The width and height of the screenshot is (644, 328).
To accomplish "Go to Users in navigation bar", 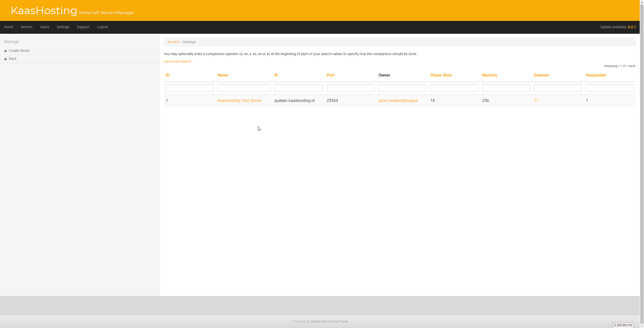I will tap(44, 27).
